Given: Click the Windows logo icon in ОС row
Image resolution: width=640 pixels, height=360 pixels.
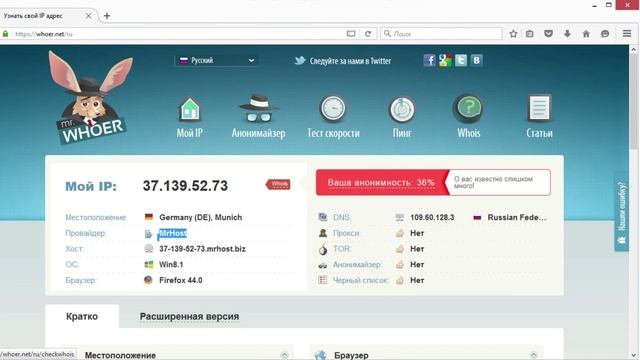Looking at the screenshot, I should pyautogui.click(x=149, y=264).
